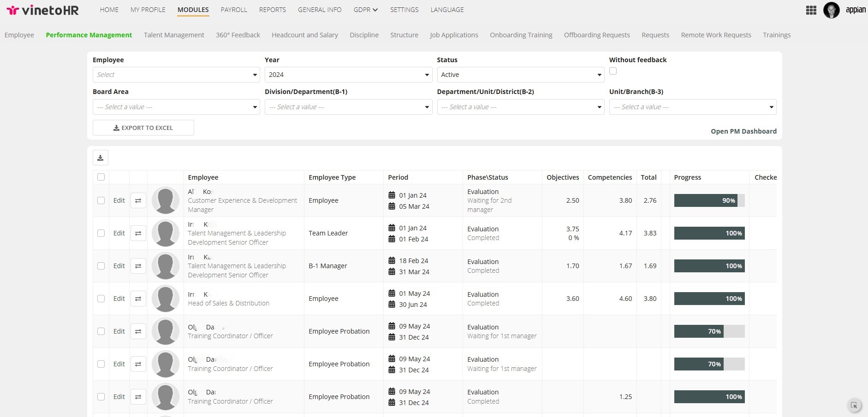Screen dimensions: 868x417
Task: Click the swap arrows icon for Head of Sales row
Action: pyautogui.click(x=138, y=299)
